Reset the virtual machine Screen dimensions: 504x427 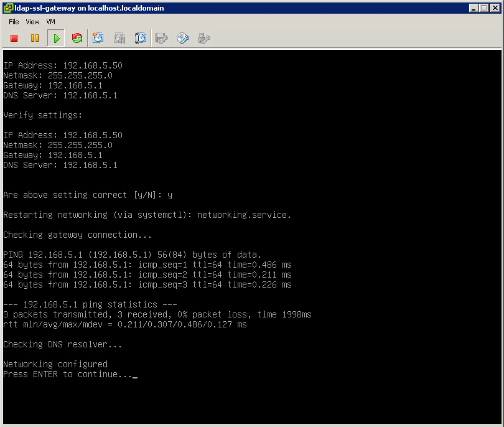77,38
